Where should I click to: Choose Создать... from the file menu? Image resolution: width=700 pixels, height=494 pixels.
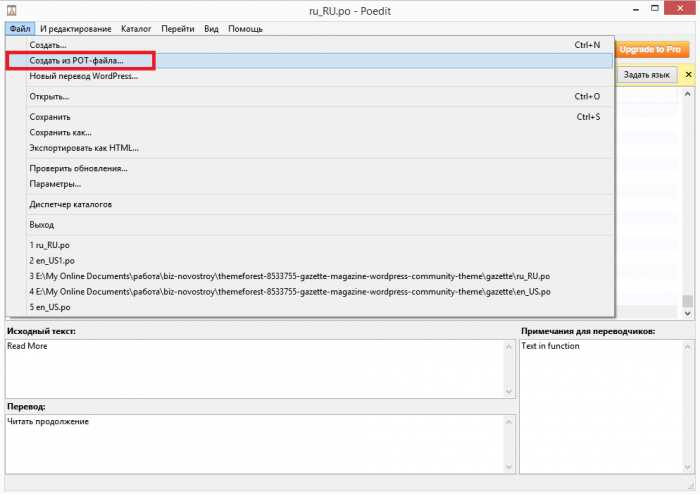click(x=310, y=45)
